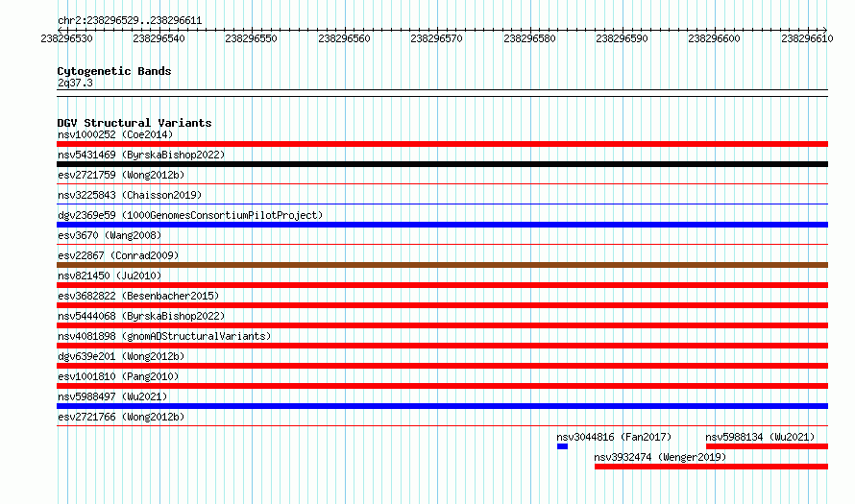Open nsv821450 (Ju2010) label
Viewport: 855px width, 504px height.
click(x=110, y=276)
